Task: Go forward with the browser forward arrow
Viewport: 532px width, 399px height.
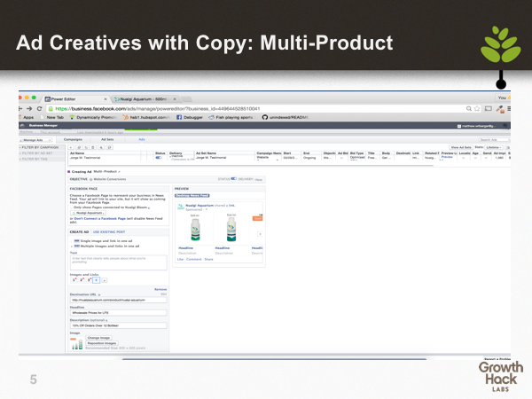Action: (29, 109)
